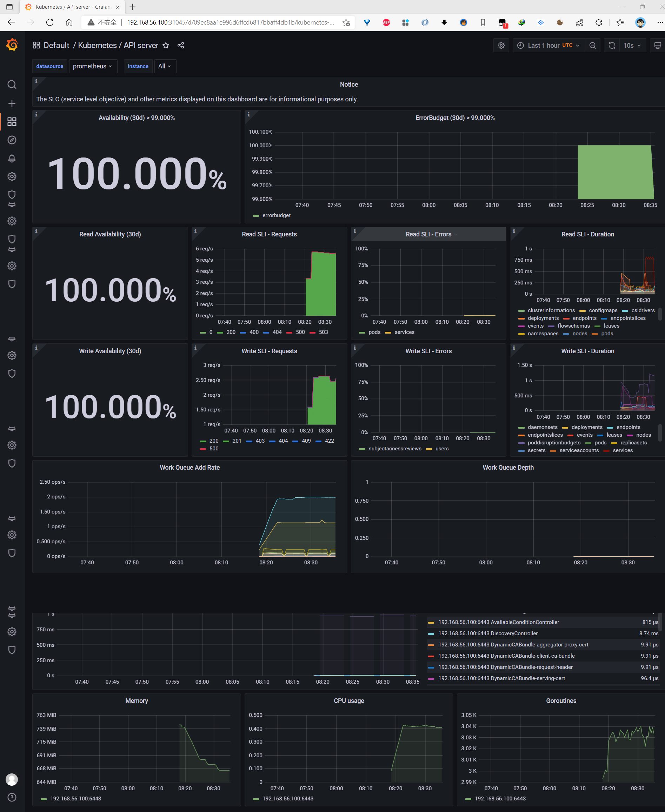Open the Work Queue Add Rate panel menu
The height and width of the screenshot is (812, 665).
[189, 468]
